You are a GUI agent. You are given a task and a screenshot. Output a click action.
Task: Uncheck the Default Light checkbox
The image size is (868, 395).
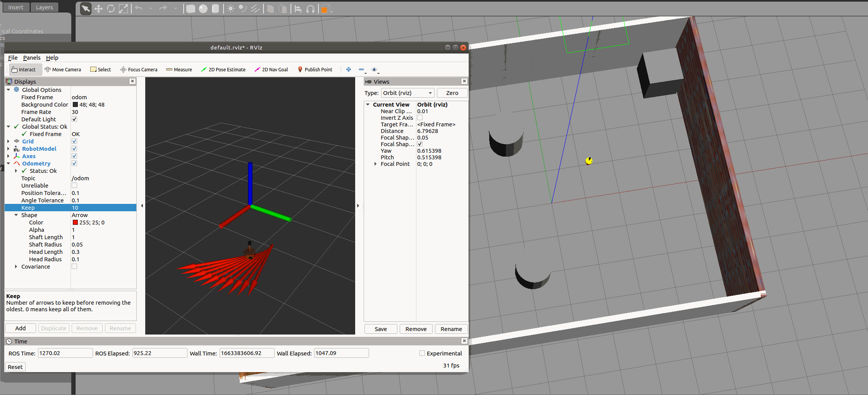point(74,119)
